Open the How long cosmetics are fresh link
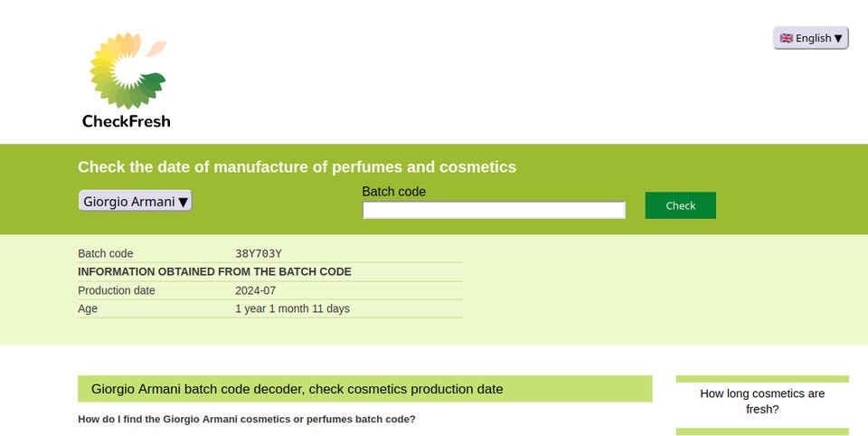This screenshot has height=436, width=868. click(762, 402)
